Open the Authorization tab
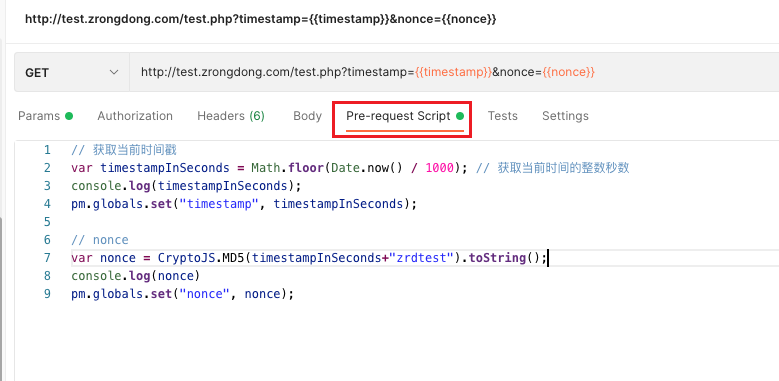779x381 pixels. point(135,116)
